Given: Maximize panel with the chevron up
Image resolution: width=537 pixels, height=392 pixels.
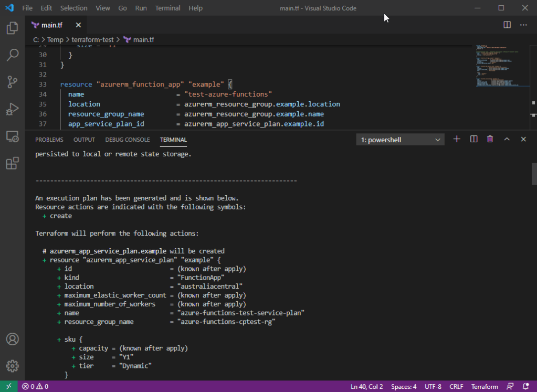Looking at the screenshot, I should point(507,139).
